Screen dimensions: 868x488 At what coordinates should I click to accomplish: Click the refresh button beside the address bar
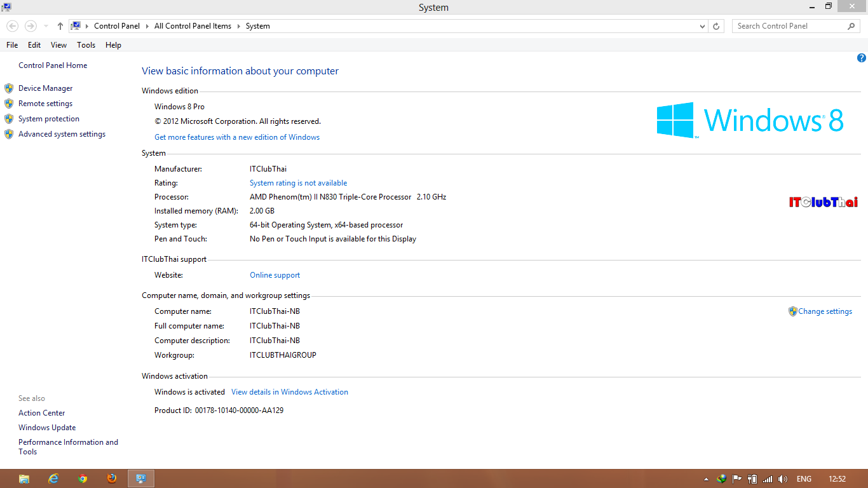tap(716, 26)
